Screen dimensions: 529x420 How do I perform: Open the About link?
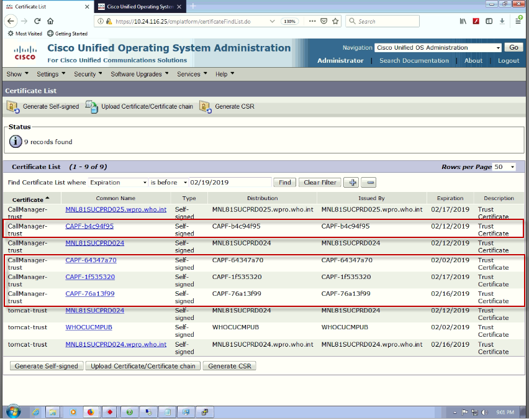(x=473, y=61)
